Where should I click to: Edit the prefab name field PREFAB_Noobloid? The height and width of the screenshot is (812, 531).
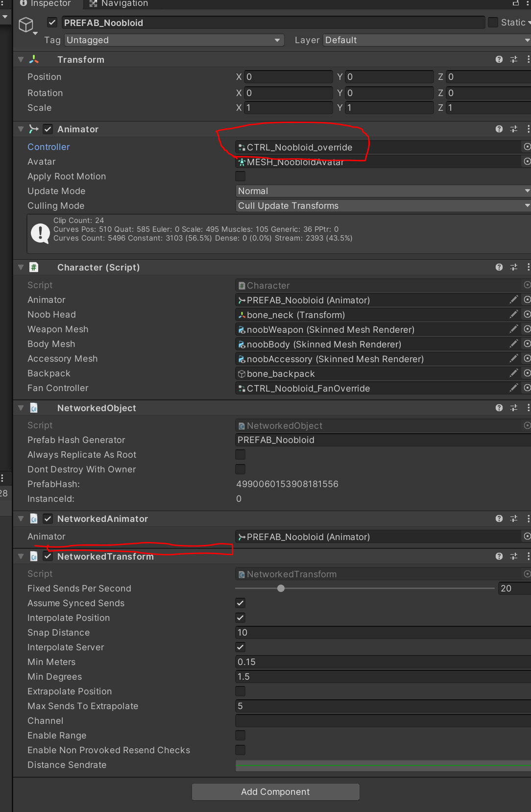[x=273, y=23]
